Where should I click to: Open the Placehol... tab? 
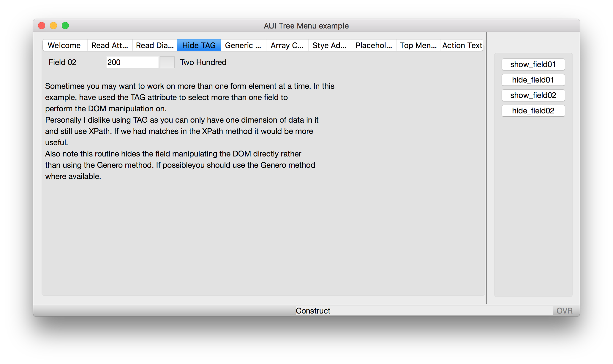pos(374,45)
